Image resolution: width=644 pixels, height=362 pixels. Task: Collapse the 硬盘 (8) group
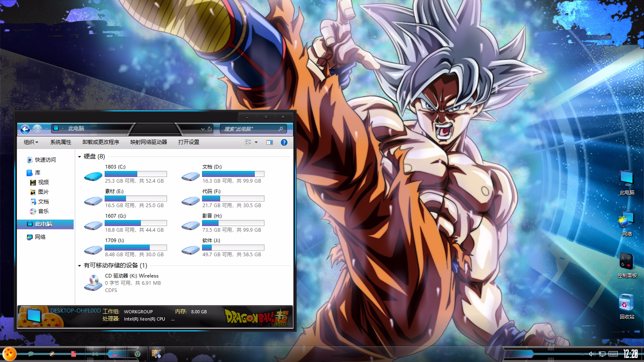(x=79, y=156)
